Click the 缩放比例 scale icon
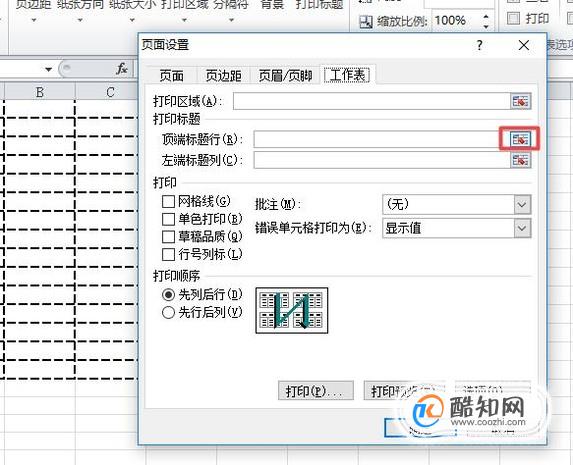 (366, 22)
